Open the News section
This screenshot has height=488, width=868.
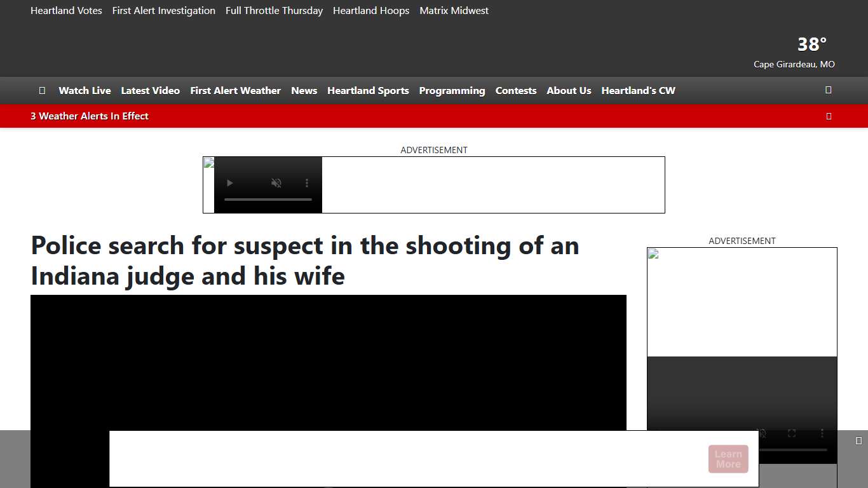(x=304, y=90)
